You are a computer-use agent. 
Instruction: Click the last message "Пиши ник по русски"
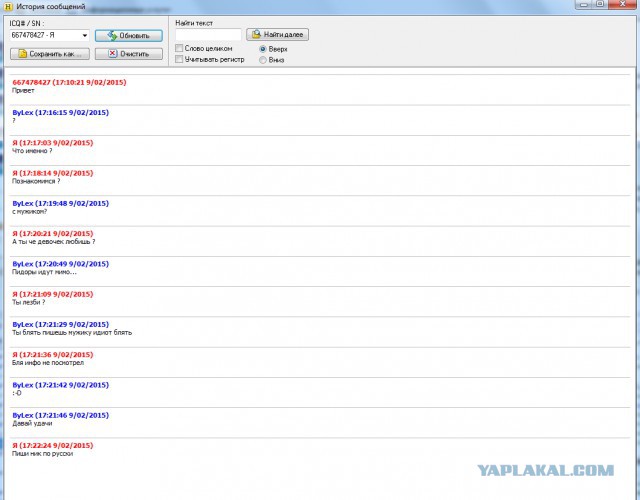point(48,454)
